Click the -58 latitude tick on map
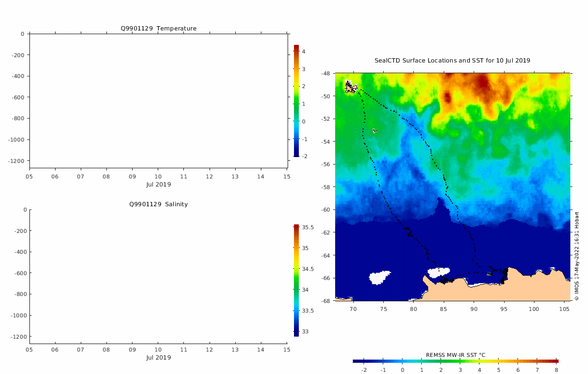 point(326,187)
